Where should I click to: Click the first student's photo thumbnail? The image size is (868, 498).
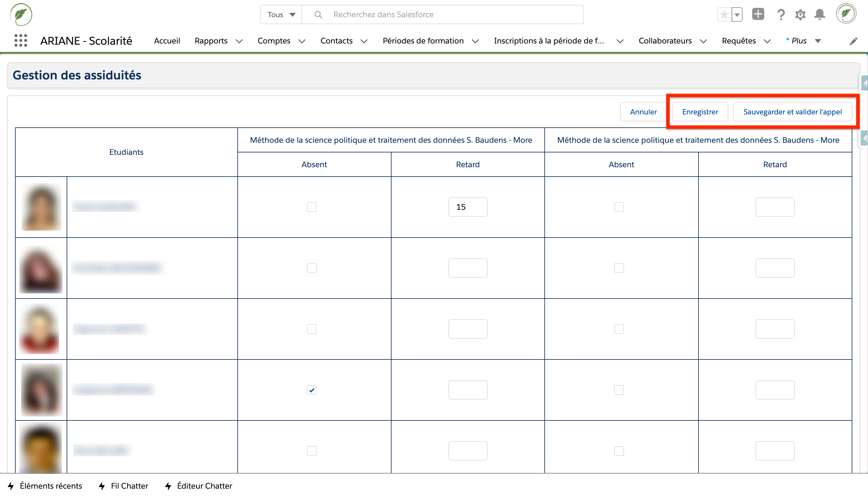coord(41,207)
